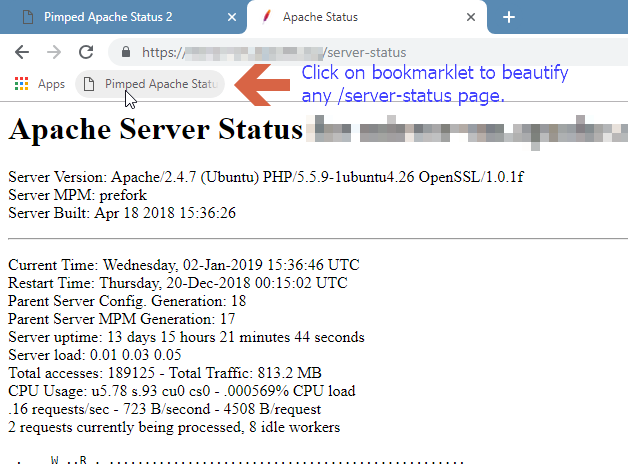The width and height of the screenshot is (628, 466).
Task: Click 'Parent Server MPM Generation: 17' text
Action: (x=121, y=319)
